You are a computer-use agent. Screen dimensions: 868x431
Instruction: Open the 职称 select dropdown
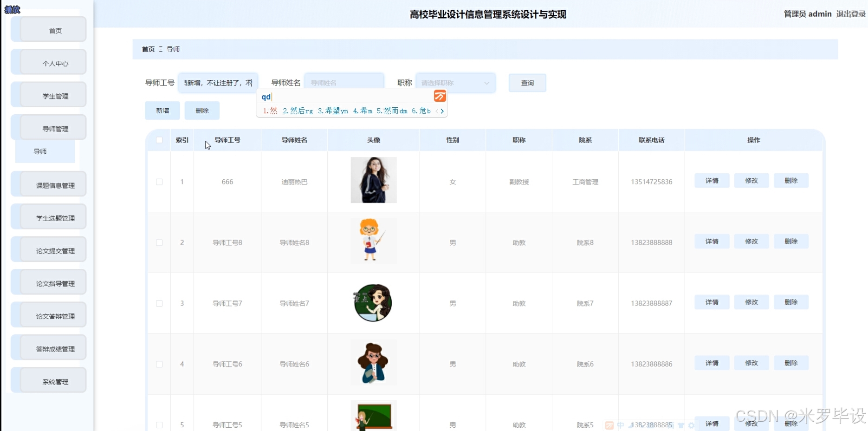[455, 83]
